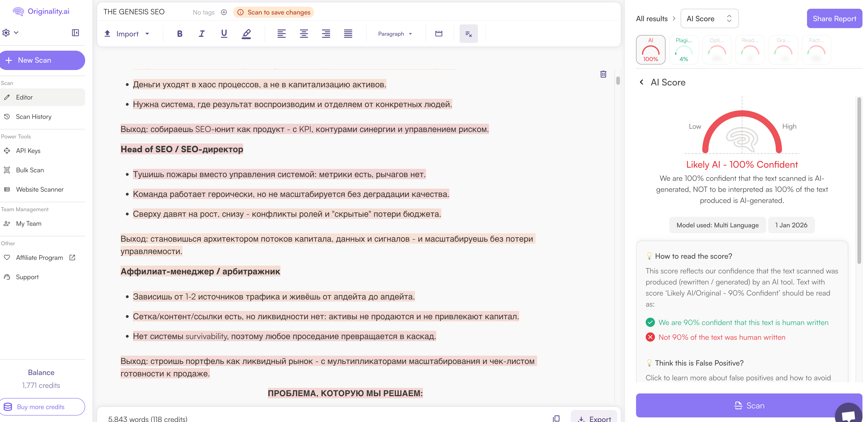Click the add tag plus icon
The height and width of the screenshot is (422, 868).
224,12
